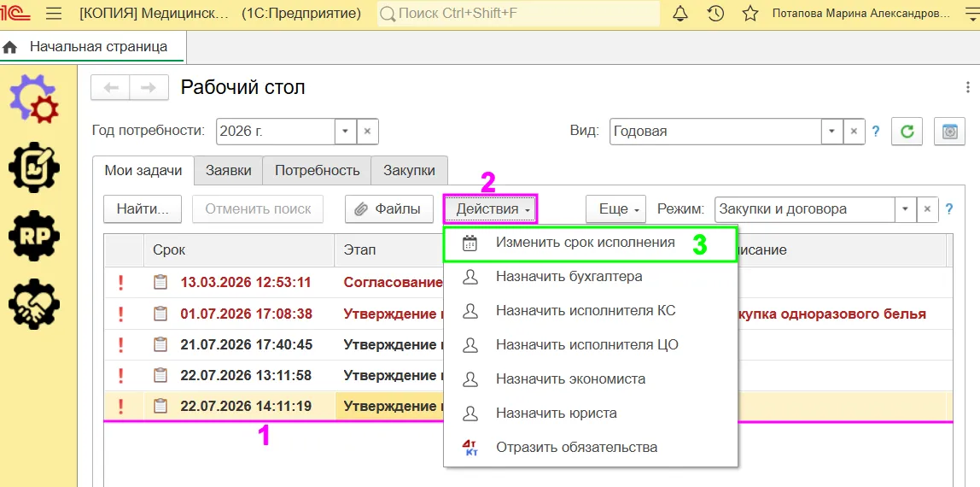The image size is (980, 487).
Task: Expand the Год потребности dropdown arrow
Action: pyautogui.click(x=345, y=132)
